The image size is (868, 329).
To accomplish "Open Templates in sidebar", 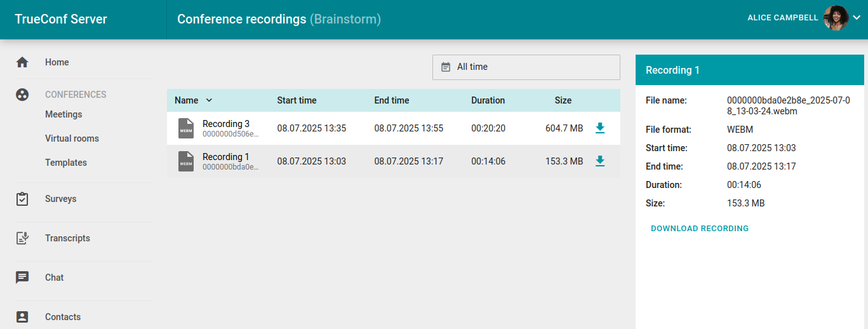I will pyautogui.click(x=66, y=163).
